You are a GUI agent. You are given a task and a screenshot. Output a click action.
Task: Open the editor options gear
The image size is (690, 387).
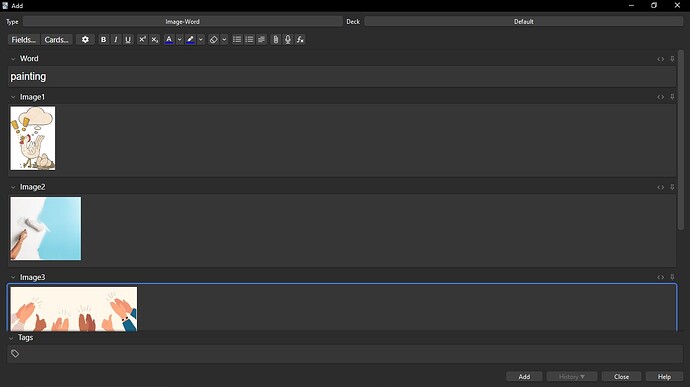85,40
